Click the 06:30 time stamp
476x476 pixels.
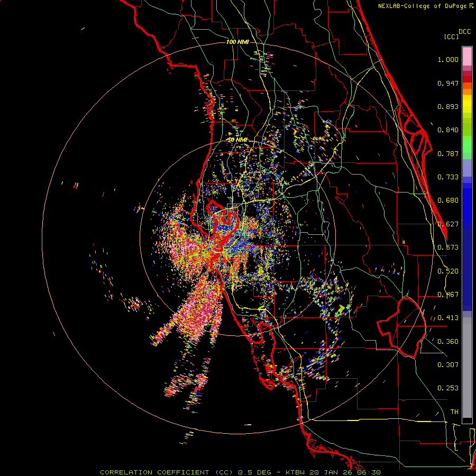tap(369, 472)
